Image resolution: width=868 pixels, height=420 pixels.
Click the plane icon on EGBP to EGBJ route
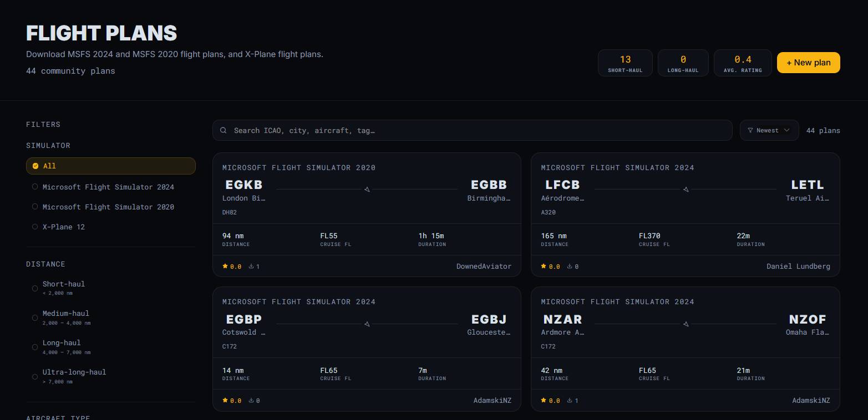367,324
